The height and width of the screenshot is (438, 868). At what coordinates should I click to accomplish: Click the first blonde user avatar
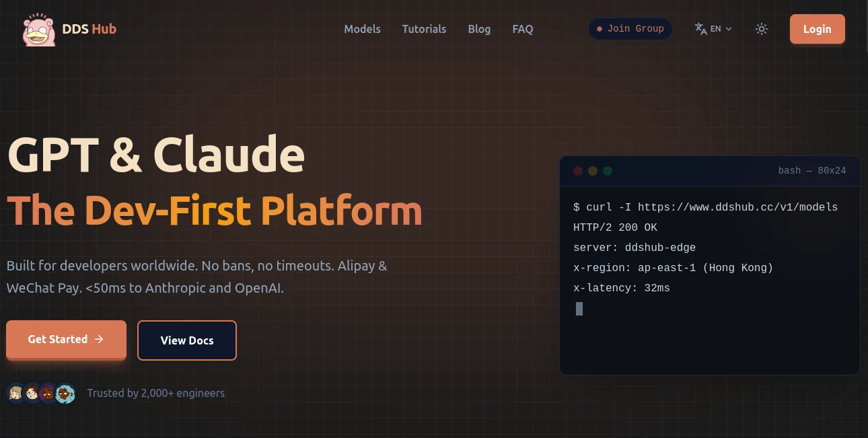[x=16, y=393]
